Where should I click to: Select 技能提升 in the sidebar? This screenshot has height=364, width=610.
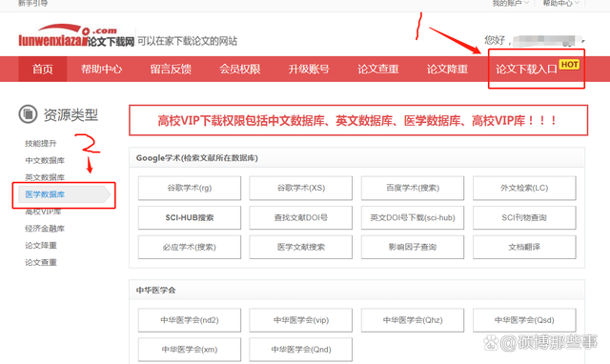41,144
